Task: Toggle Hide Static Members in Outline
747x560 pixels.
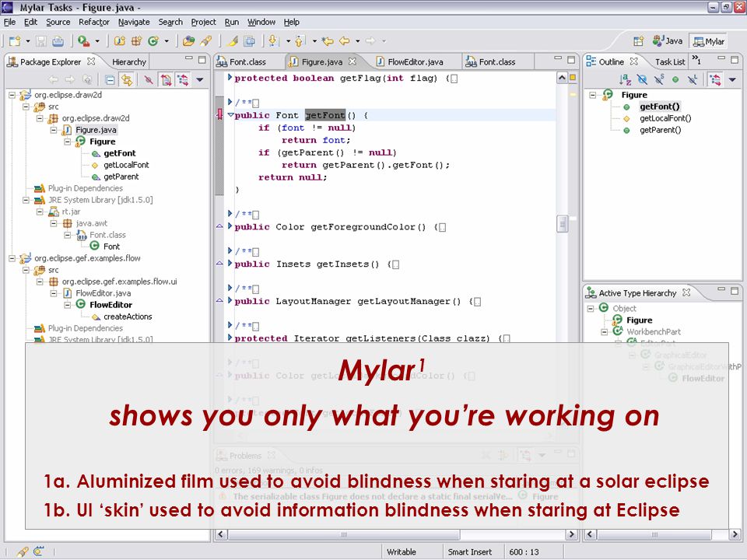Action: (x=659, y=80)
